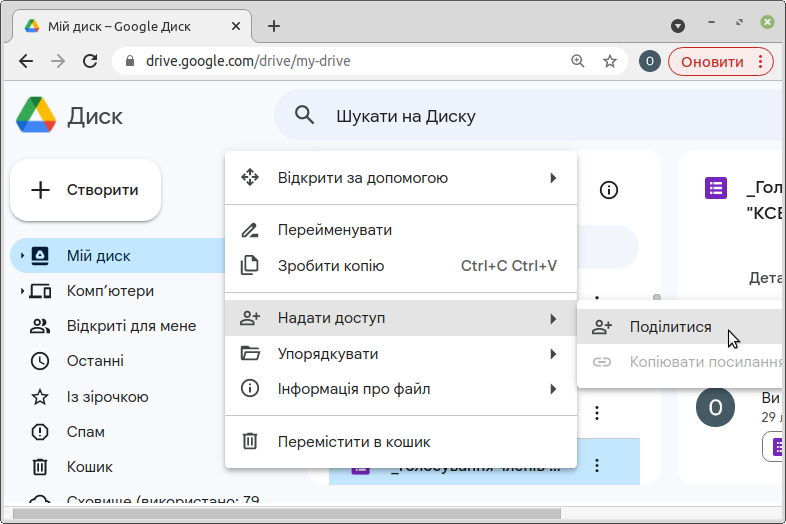Select Перейменувати from context menu
The height and width of the screenshot is (524, 786).
335,230
